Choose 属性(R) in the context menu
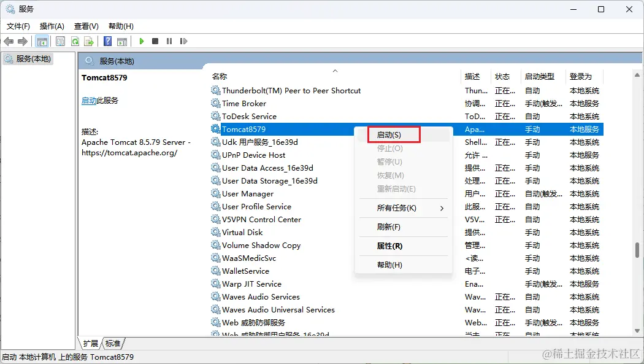The height and width of the screenshot is (364, 644). pyautogui.click(x=404, y=246)
